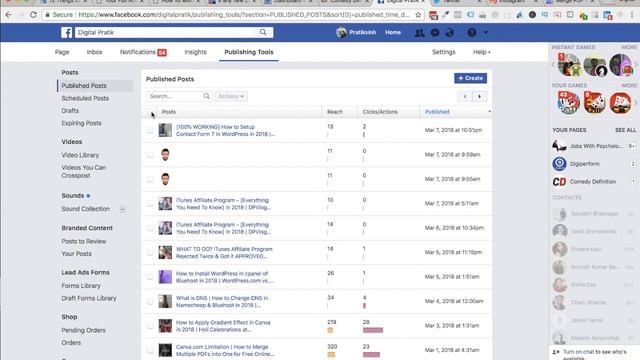Image resolution: width=640 pixels, height=360 pixels.
Task: Click Gradient Effect post clicks bar
Action: click(373, 330)
